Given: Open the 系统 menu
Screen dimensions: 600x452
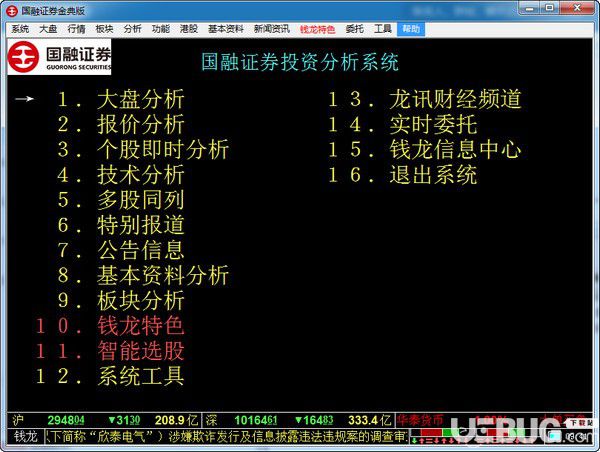Looking at the screenshot, I should (x=20, y=29).
